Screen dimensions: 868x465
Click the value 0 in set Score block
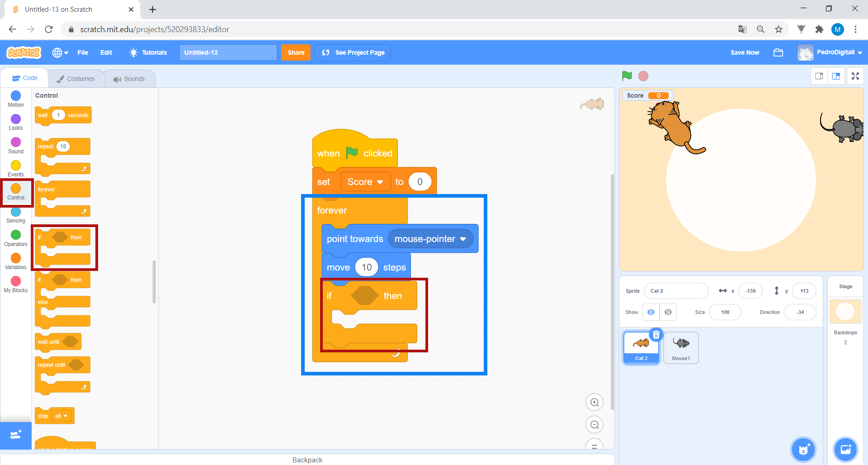[x=420, y=182]
